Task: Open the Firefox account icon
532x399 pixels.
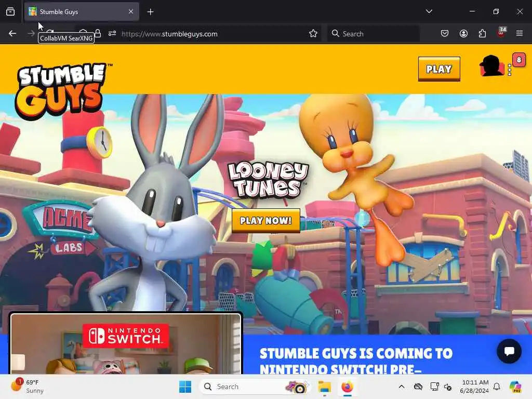Action: tap(463, 33)
